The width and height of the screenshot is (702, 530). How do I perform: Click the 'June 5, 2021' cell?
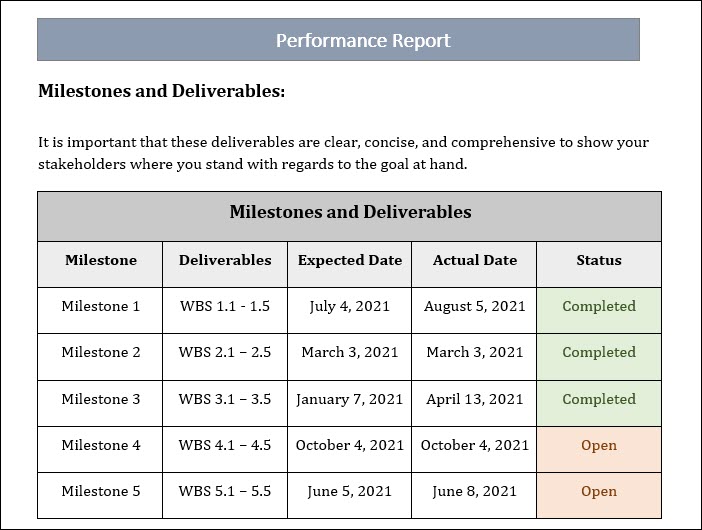[x=349, y=496]
